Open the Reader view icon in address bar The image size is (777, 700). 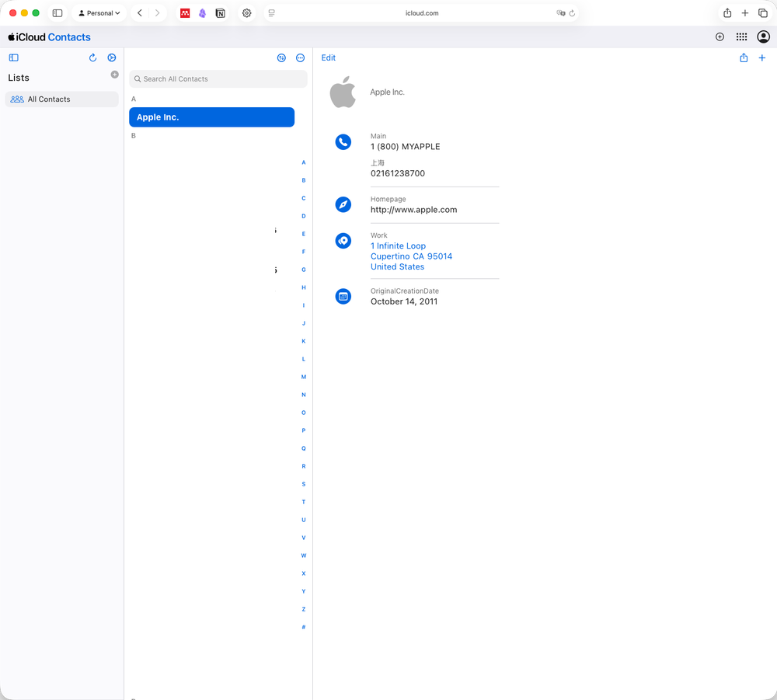pyautogui.click(x=271, y=13)
